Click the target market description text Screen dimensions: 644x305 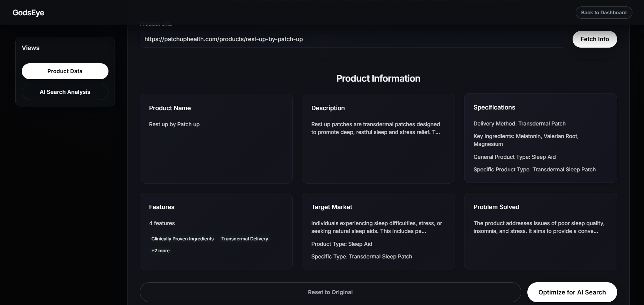(376, 227)
